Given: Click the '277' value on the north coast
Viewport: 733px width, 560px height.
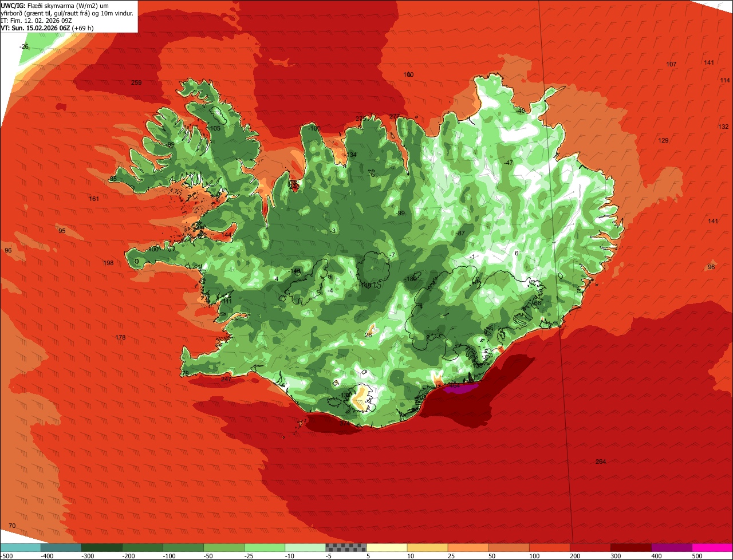Looking at the screenshot, I should click(x=395, y=117).
